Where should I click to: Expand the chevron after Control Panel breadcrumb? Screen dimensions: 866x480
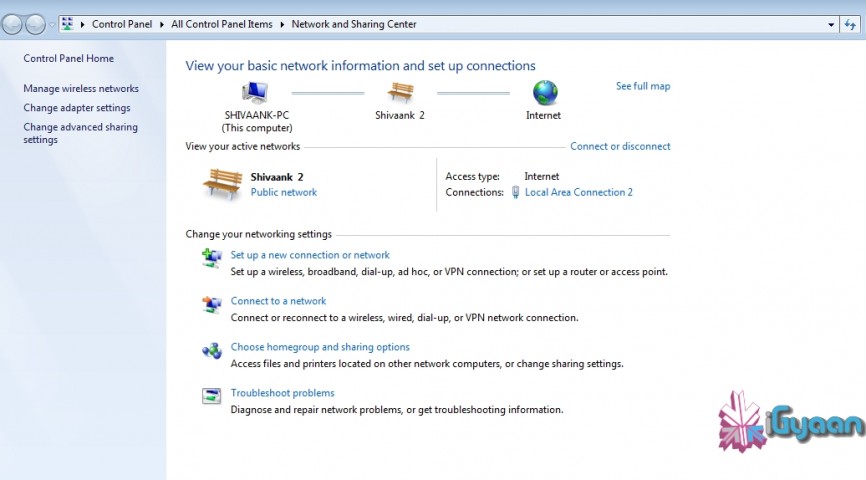coord(163,24)
